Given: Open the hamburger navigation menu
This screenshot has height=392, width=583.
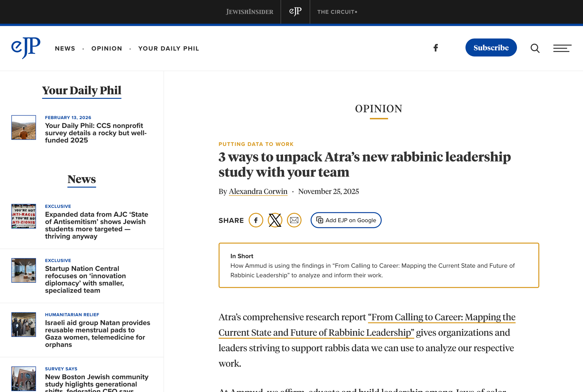Looking at the screenshot, I should coord(562,48).
